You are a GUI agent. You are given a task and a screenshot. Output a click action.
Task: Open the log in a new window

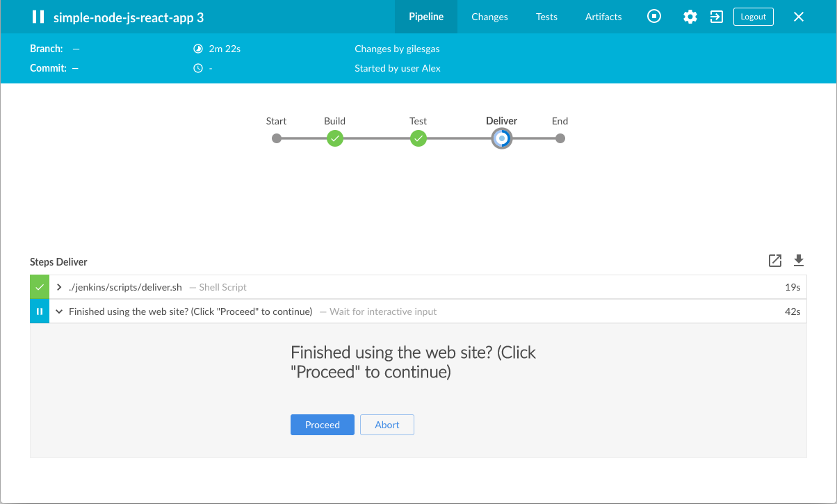tap(775, 261)
